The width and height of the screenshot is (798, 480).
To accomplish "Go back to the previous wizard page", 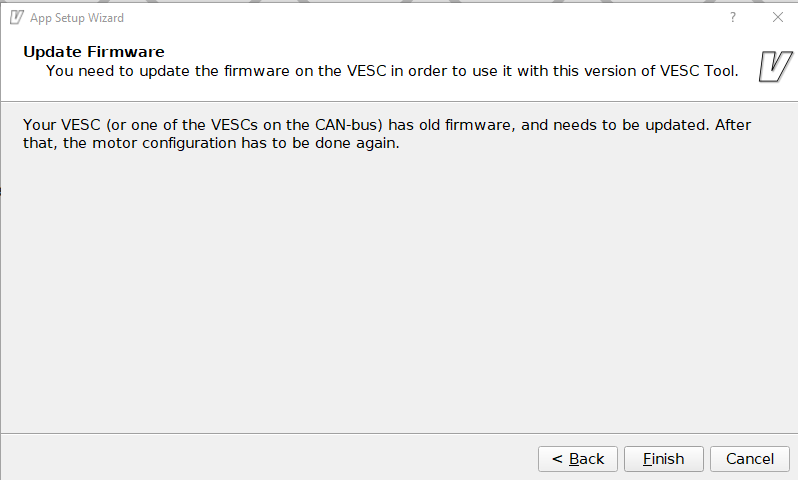I will [x=577, y=459].
